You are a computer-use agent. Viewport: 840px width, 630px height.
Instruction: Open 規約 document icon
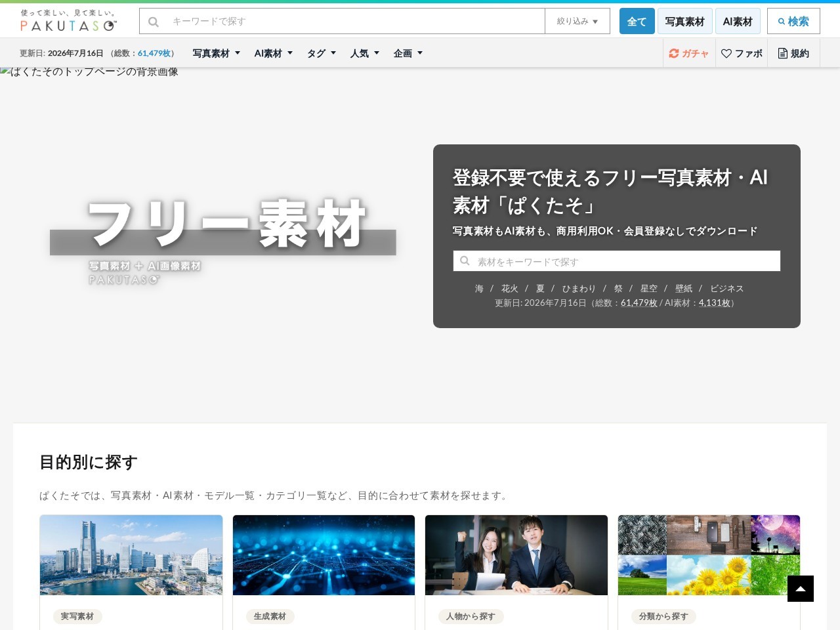pos(793,54)
